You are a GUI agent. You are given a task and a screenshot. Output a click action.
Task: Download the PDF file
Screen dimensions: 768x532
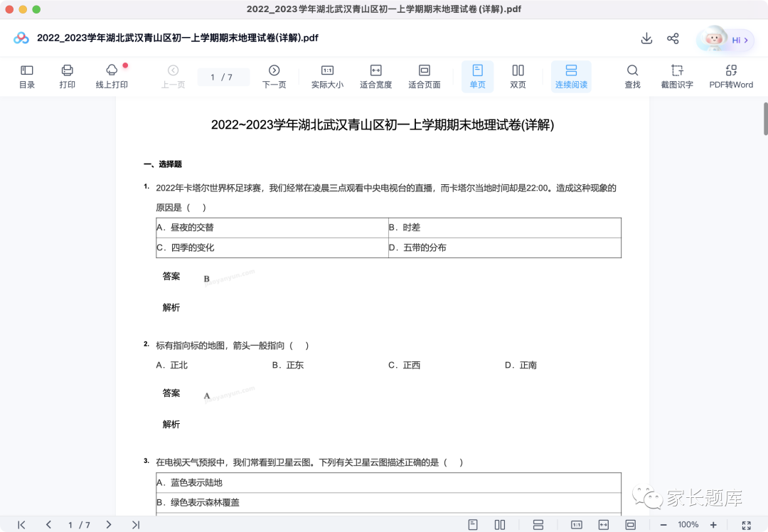point(646,38)
